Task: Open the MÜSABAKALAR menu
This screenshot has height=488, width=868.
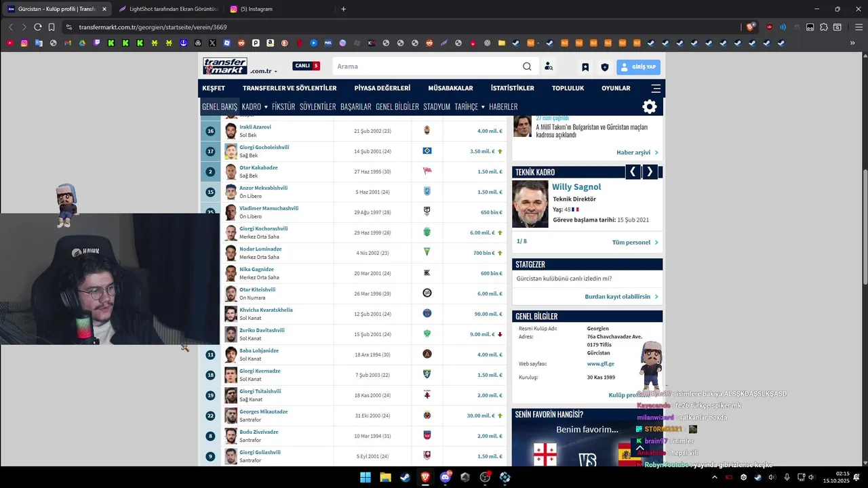Action: point(450,88)
